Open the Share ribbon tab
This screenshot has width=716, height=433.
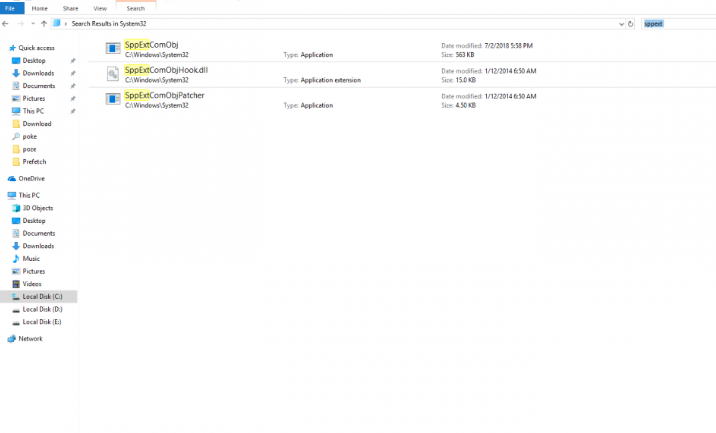click(x=70, y=8)
